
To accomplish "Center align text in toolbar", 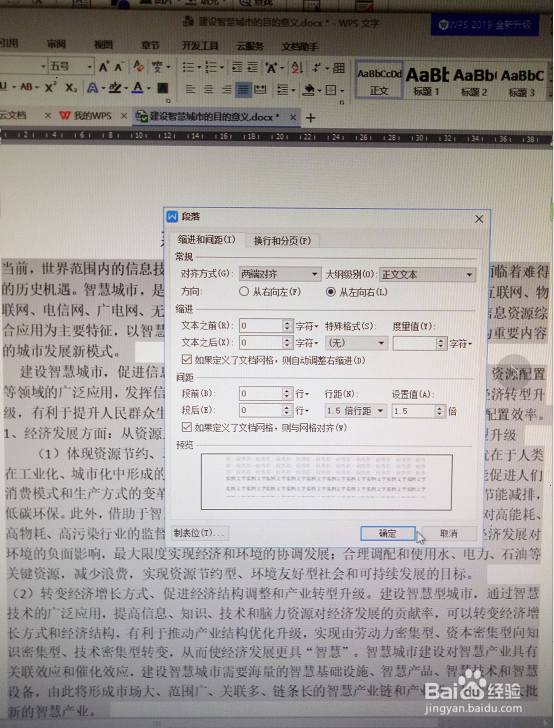I will pos(209,89).
